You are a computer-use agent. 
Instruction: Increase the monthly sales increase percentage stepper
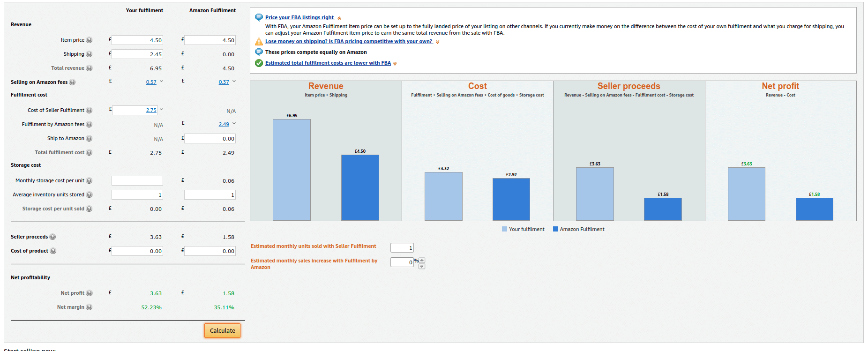422,260
